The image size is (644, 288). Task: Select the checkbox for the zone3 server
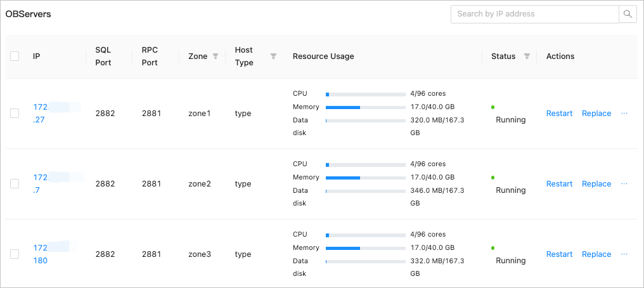[15, 254]
